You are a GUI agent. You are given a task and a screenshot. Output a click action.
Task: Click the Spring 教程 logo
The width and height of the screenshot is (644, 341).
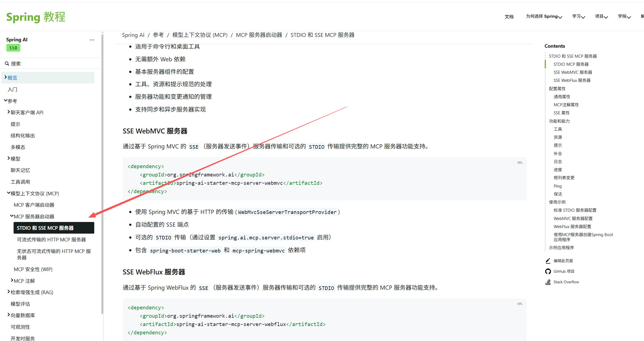coord(36,17)
